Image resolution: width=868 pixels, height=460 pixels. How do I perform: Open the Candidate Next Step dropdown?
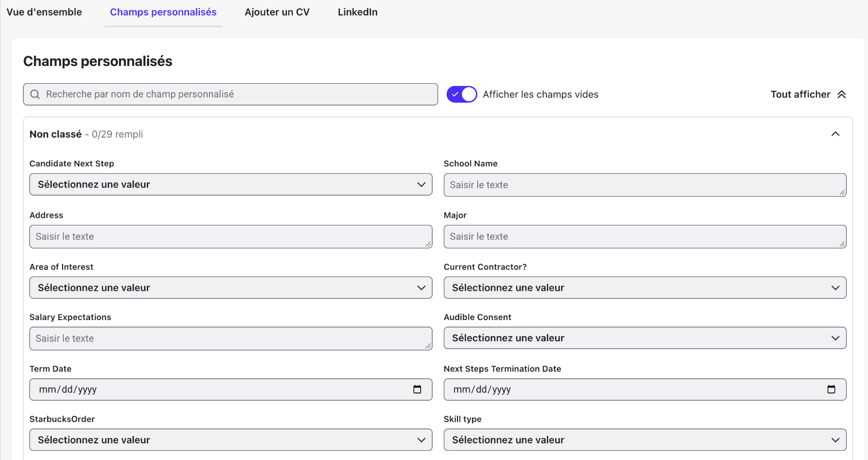[x=231, y=185]
